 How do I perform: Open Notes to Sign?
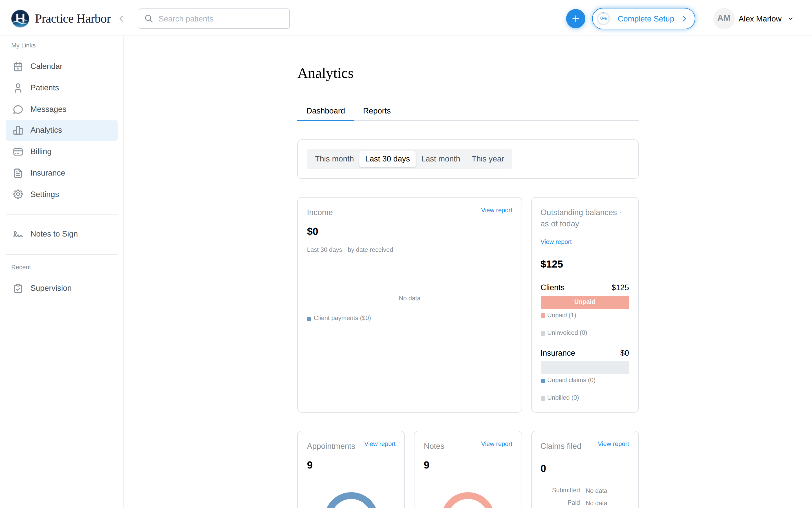pyautogui.click(x=62, y=234)
